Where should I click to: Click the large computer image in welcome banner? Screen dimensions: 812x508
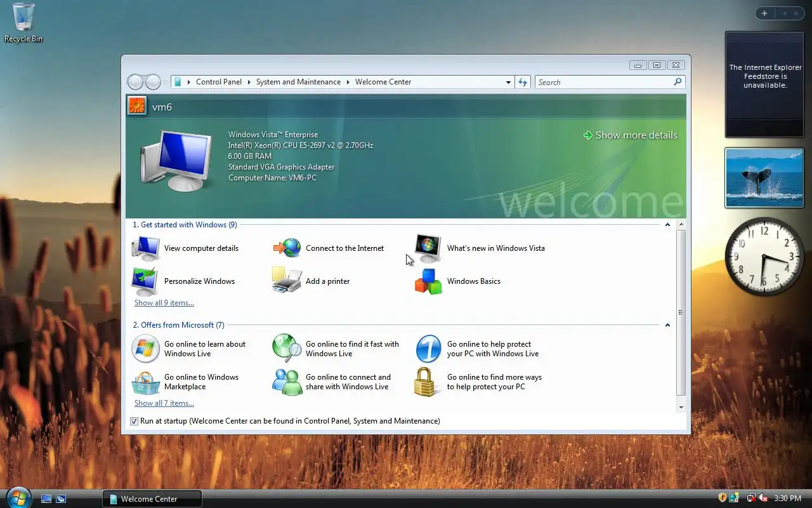tap(176, 161)
